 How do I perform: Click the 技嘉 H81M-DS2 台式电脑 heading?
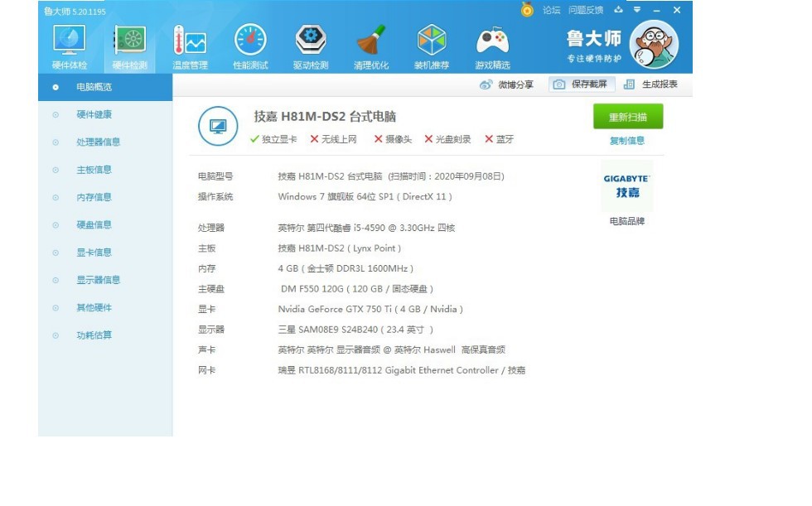coord(325,117)
